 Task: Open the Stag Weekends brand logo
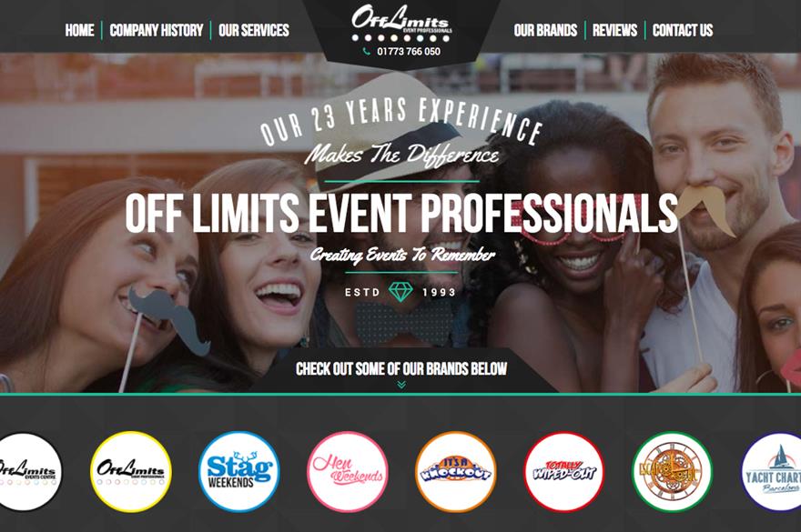[x=239, y=471]
